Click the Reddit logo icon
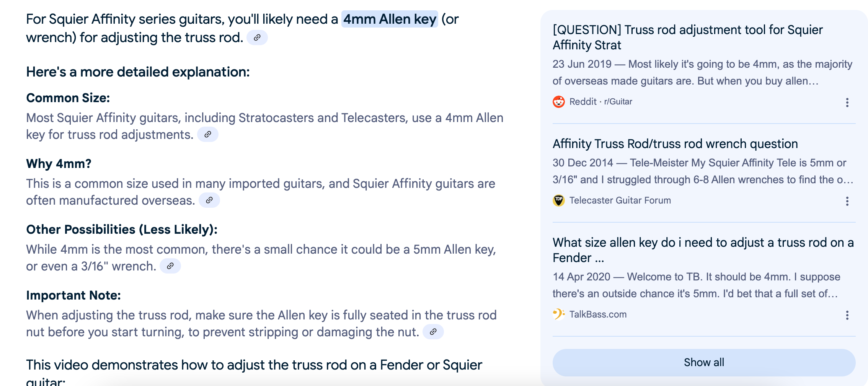The image size is (868, 386). point(559,102)
